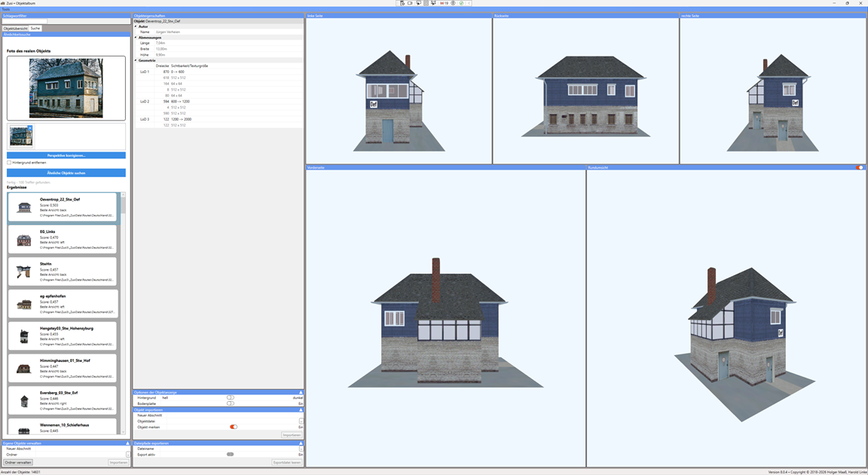Select the Eversberg_03_Stw_Evf result thumbnail
868x475 pixels.
24,400
